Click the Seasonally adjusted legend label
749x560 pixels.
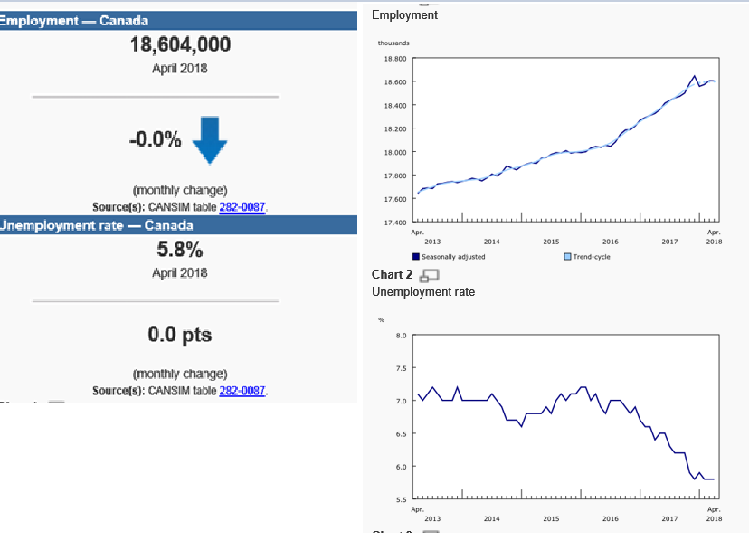pos(453,257)
